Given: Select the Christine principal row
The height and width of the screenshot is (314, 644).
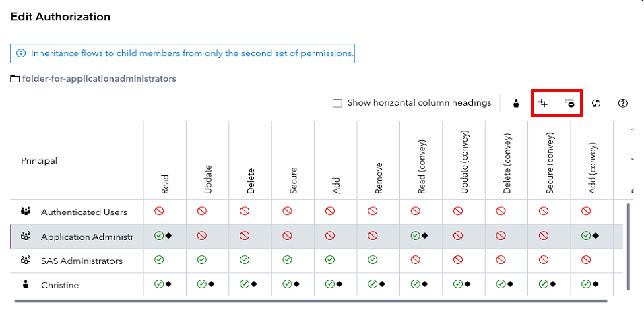Looking at the screenshot, I should (x=60, y=285).
